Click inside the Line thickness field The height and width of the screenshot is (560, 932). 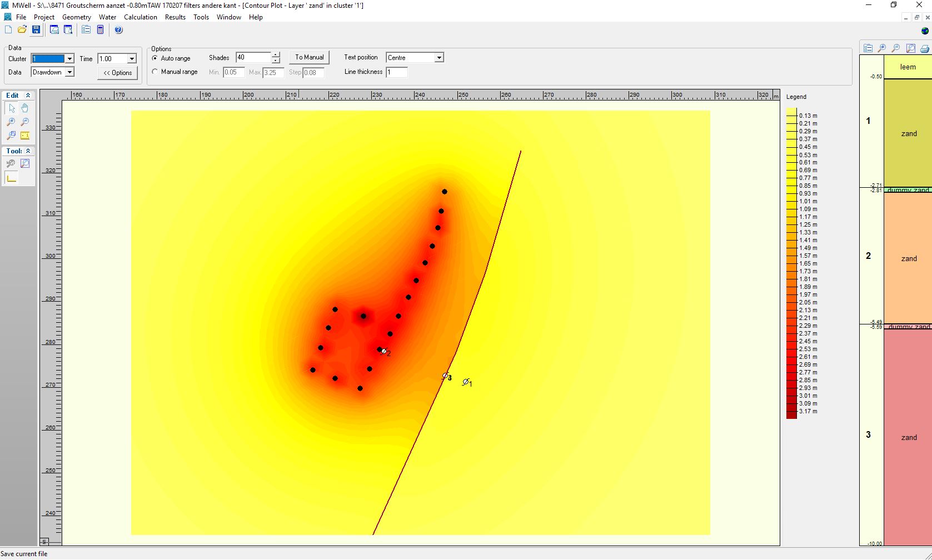[397, 72]
